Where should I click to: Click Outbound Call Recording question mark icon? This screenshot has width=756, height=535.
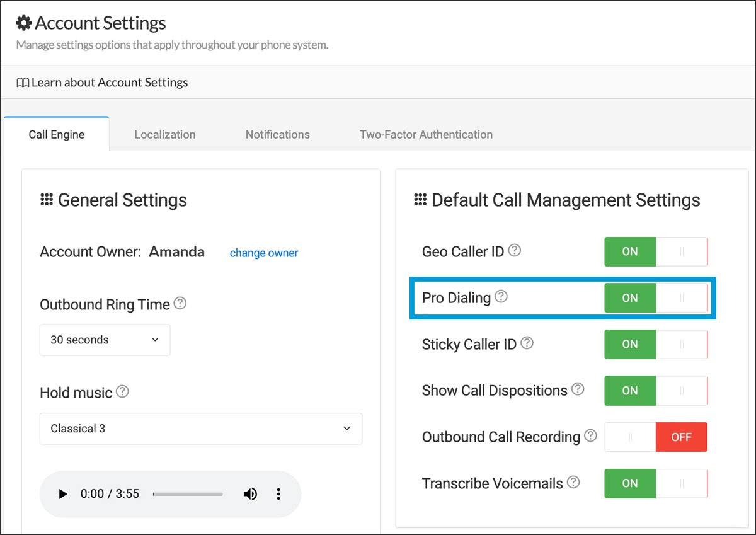590,436
